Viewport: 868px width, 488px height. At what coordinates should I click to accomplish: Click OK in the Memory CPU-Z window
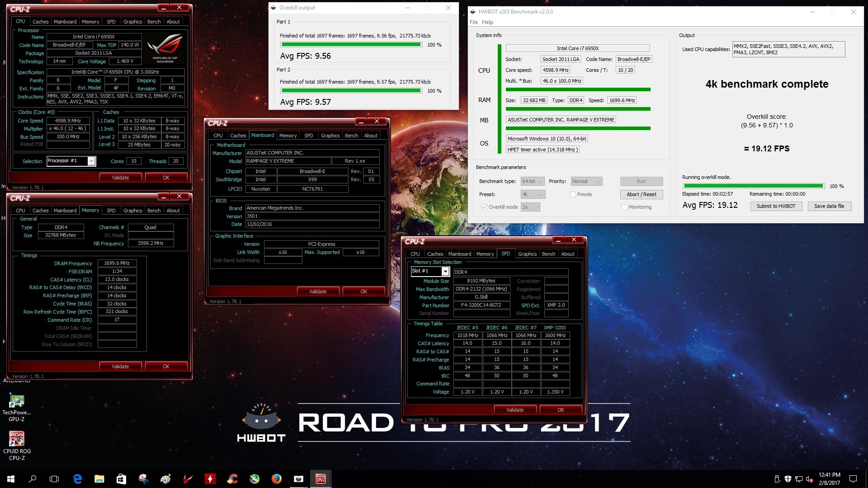click(166, 366)
